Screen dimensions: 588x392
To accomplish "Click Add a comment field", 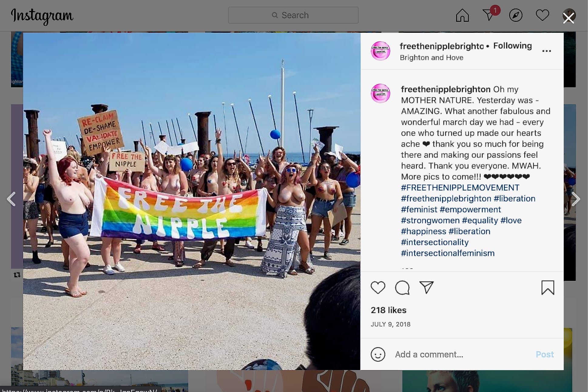I will point(461,354).
